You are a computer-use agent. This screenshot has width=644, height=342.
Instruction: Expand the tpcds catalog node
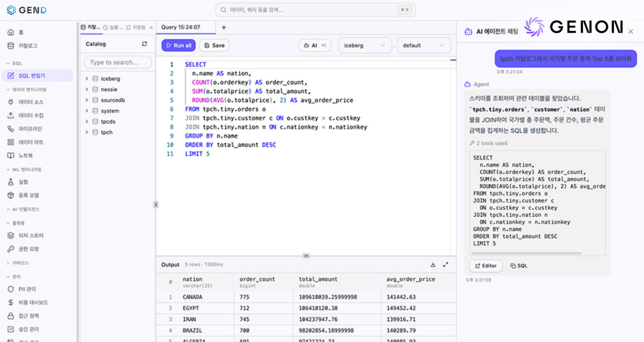coord(87,121)
